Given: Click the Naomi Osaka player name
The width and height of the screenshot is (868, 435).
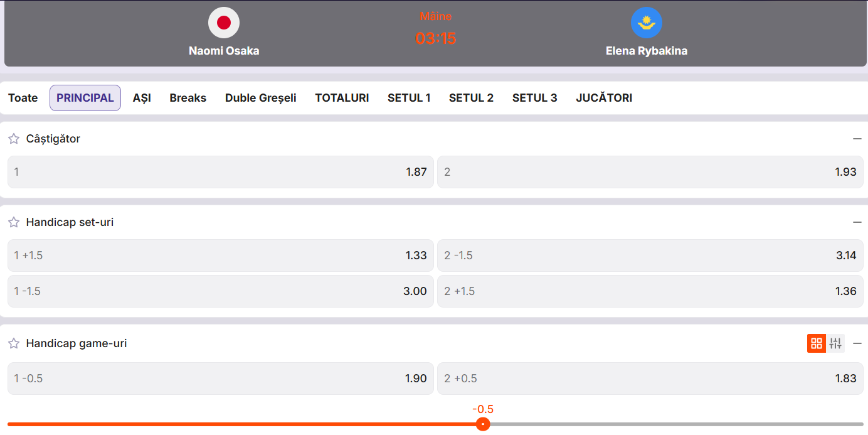Looking at the screenshot, I should pos(224,51).
